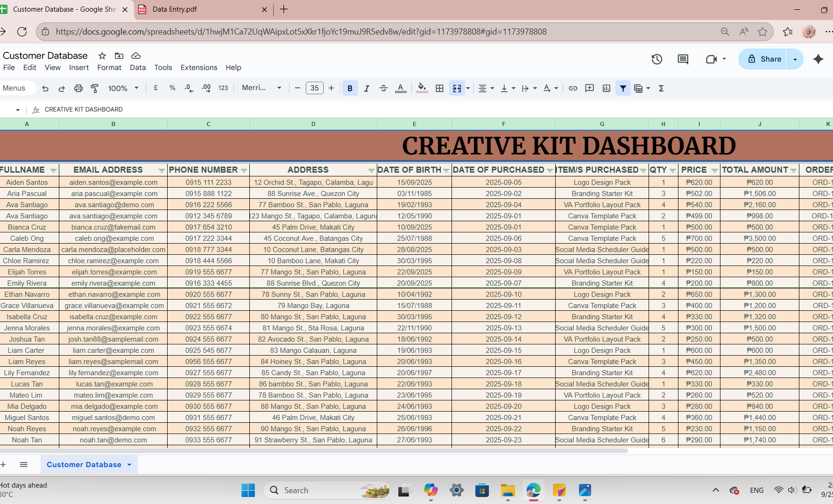Toggle the filter button in toolbar
This screenshot has height=504, width=833.
pos(623,88)
